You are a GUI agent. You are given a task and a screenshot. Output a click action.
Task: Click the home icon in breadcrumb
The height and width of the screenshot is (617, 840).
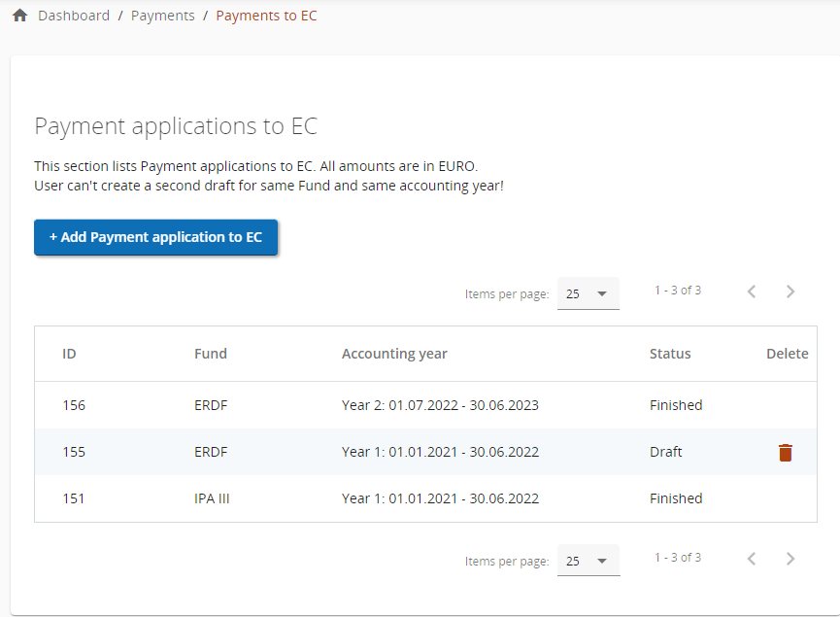tap(19, 16)
